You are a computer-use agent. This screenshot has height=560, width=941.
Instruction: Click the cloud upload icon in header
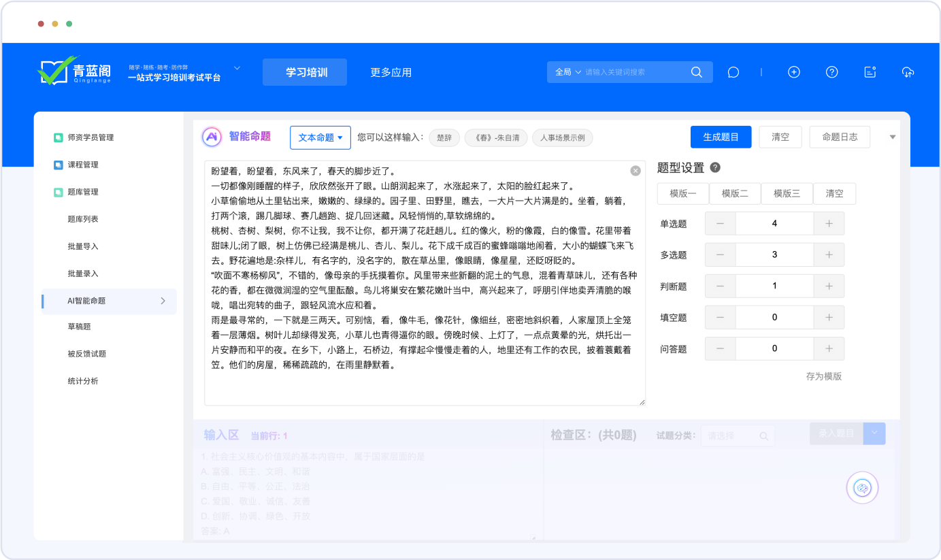point(908,72)
